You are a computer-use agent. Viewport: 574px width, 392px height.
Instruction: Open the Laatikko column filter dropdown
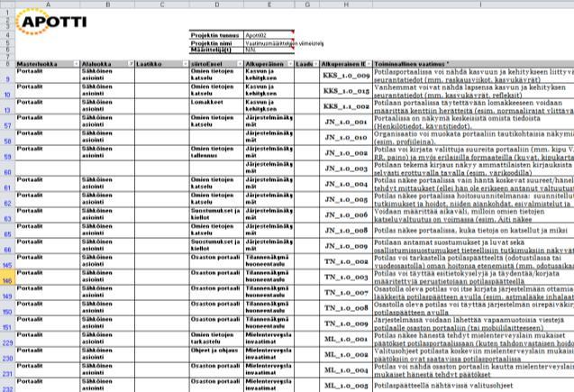tap(186, 64)
